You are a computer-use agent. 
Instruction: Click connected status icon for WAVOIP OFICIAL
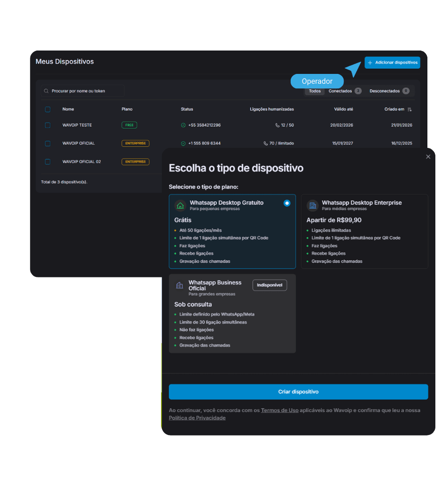click(183, 144)
